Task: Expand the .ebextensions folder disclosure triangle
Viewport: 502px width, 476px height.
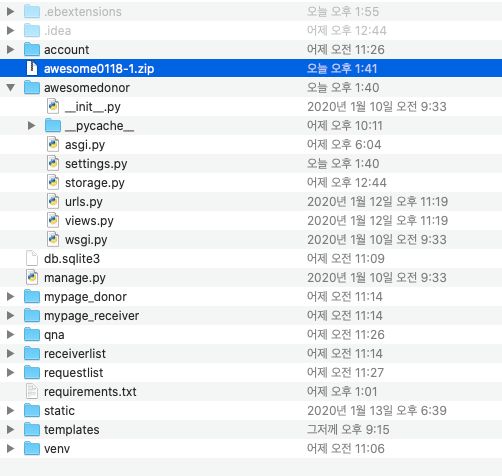Action: pyautogui.click(x=11, y=12)
